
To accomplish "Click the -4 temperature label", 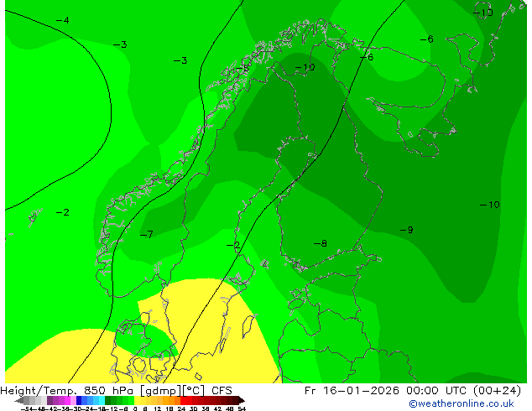I will 63,20.
